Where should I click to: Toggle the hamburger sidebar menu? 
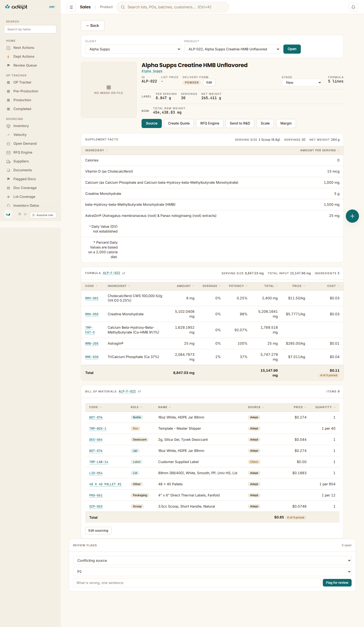tap(71, 7)
